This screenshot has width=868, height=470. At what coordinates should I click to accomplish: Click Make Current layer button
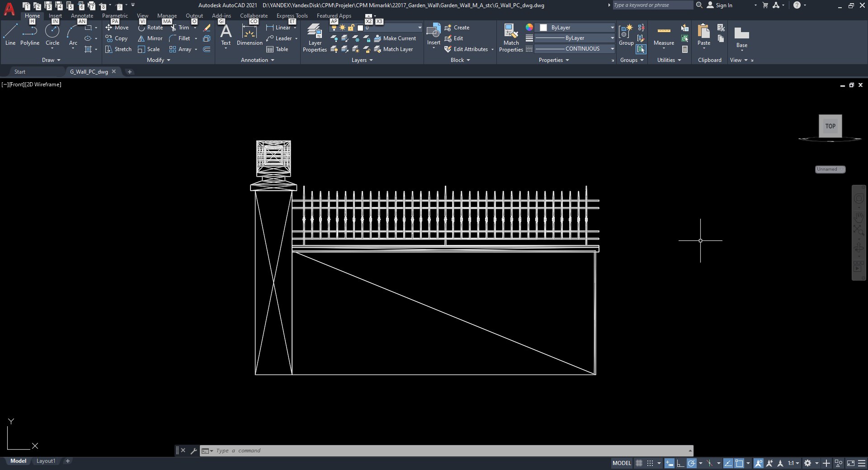click(395, 38)
